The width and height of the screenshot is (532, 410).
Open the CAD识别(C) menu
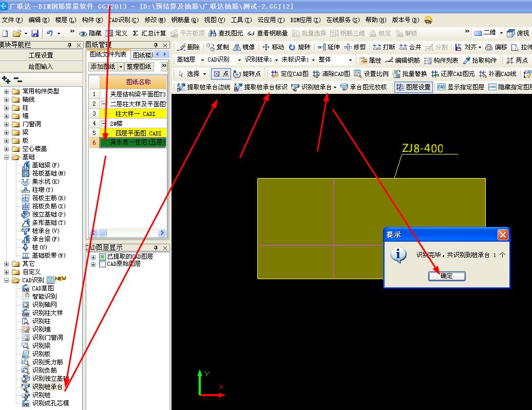[x=123, y=20]
